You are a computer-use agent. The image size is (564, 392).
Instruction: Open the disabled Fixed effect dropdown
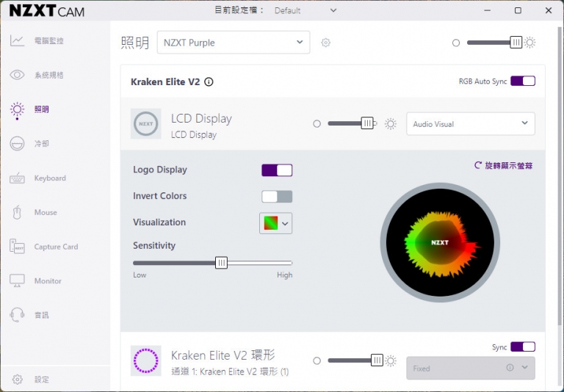coord(471,368)
